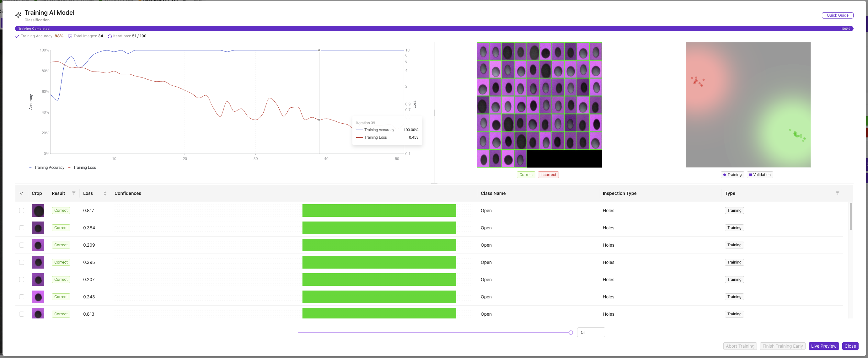
Task: Filter thumbnails by Correct tag
Action: click(526, 175)
